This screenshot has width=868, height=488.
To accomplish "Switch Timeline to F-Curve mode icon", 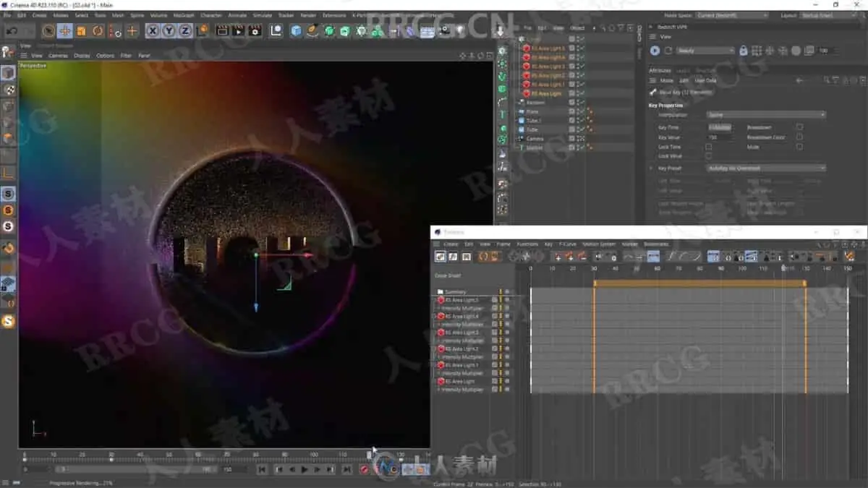I will (x=454, y=257).
